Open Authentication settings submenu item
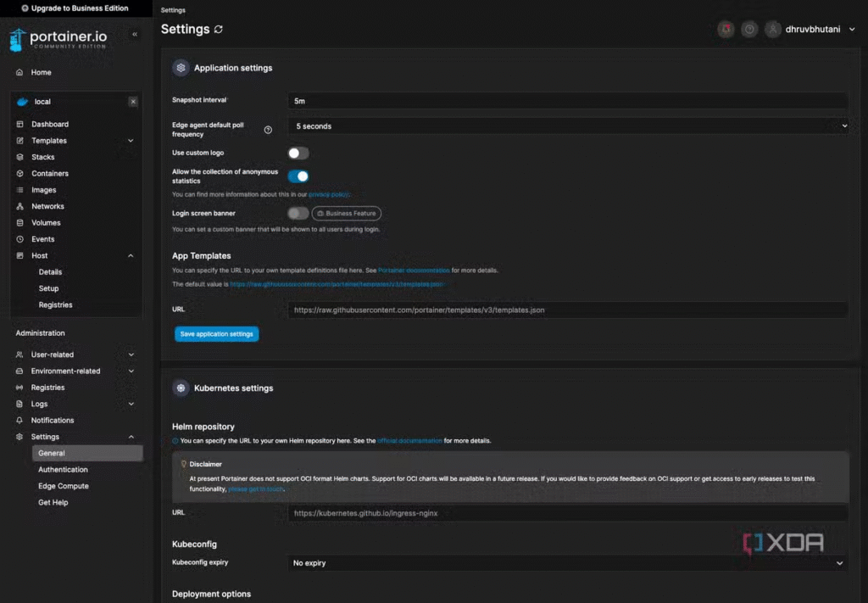The image size is (868, 603). coord(63,470)
